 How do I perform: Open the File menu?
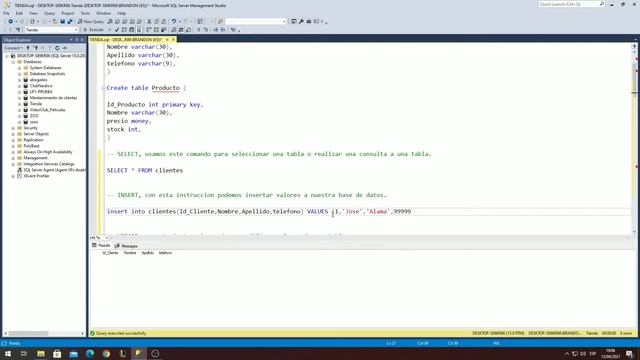tap(7, 13)
